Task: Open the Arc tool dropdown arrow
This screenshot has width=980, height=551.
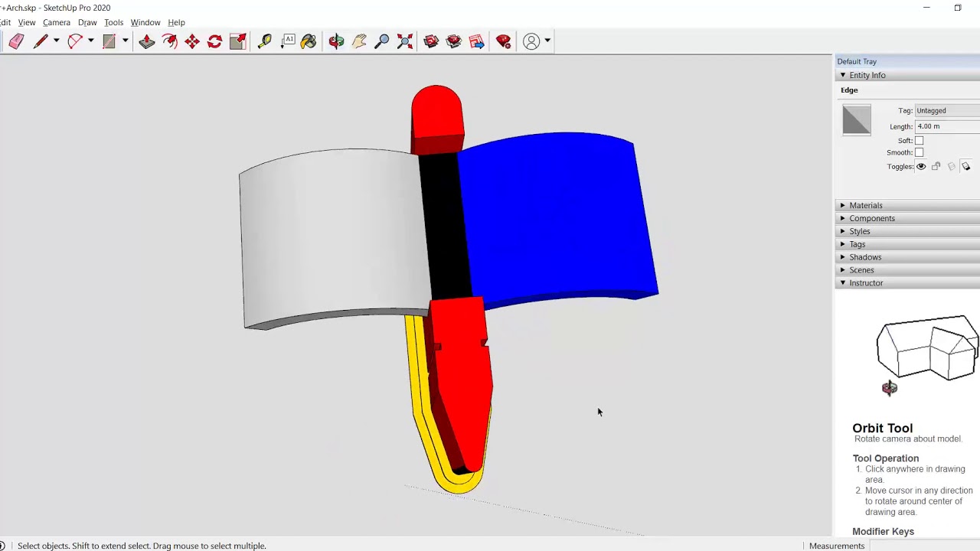Action: 90,41
